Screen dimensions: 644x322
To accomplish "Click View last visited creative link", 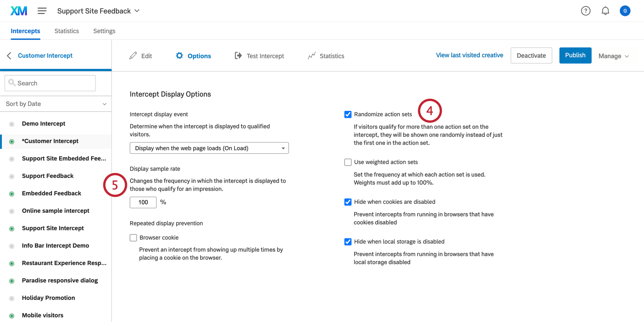I will point(469,55).
